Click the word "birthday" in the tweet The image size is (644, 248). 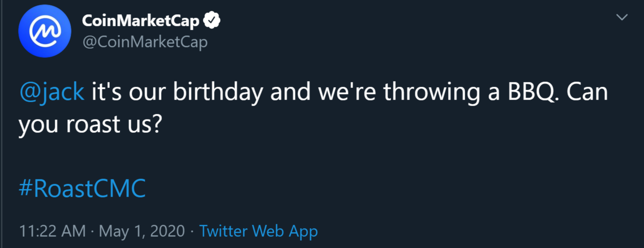point(220,92)
